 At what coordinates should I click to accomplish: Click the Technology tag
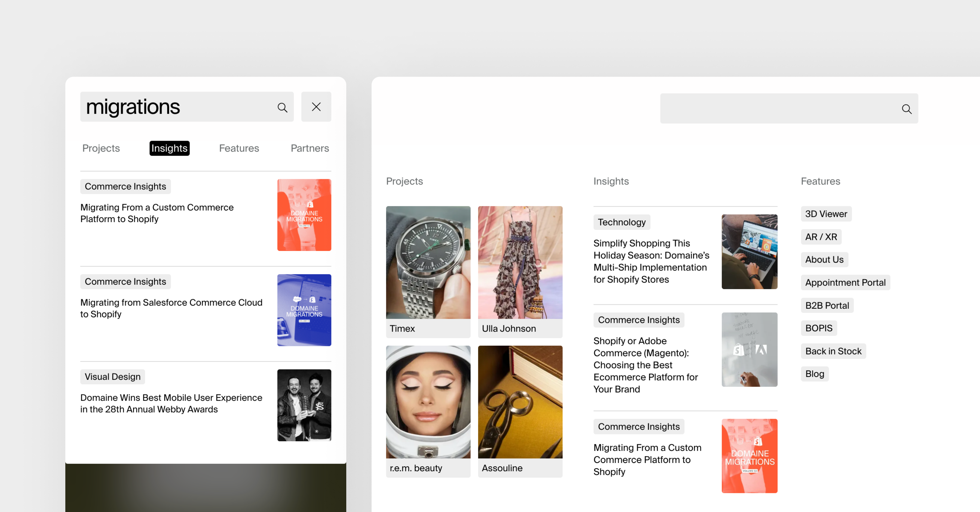click(622, 222)
